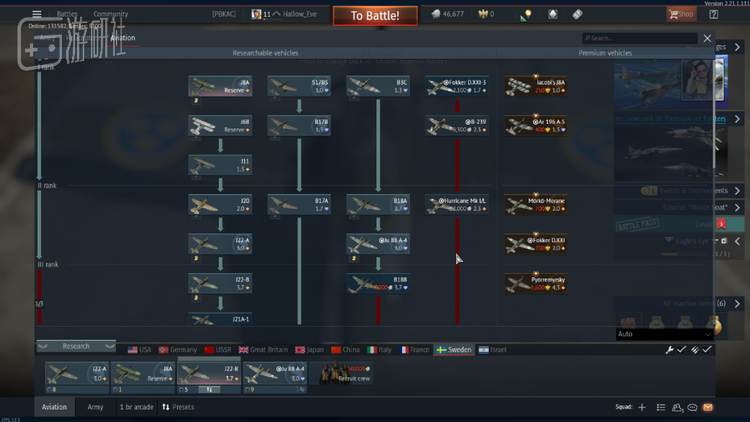
Task: Click the orange mail envelope icon
Action: tap(708, 408)
